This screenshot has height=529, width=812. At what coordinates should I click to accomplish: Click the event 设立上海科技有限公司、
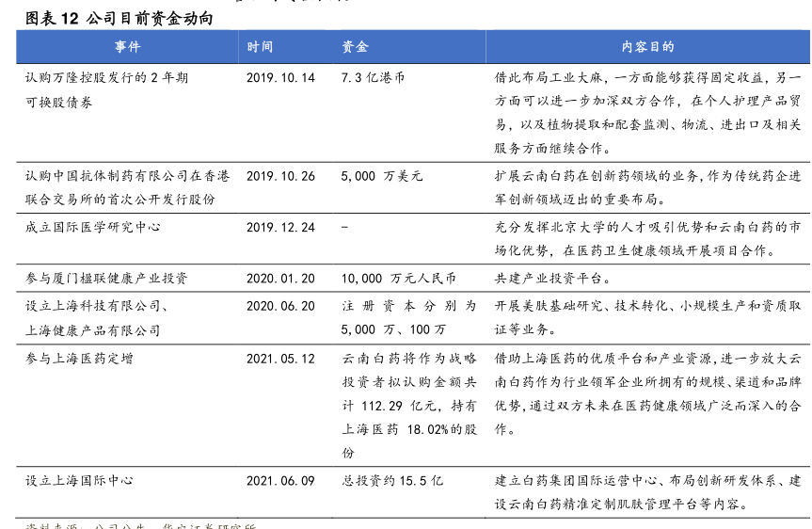click(96, 306)
